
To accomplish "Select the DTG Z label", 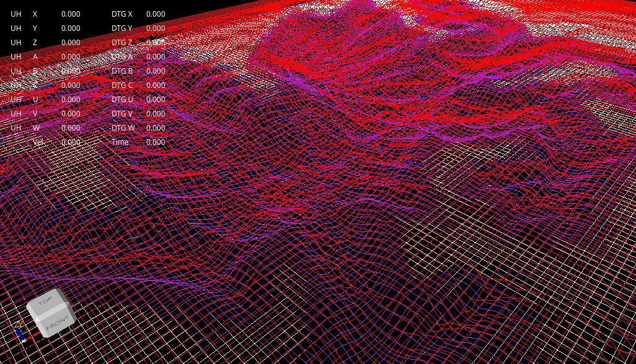I will (x=121, y=43).
